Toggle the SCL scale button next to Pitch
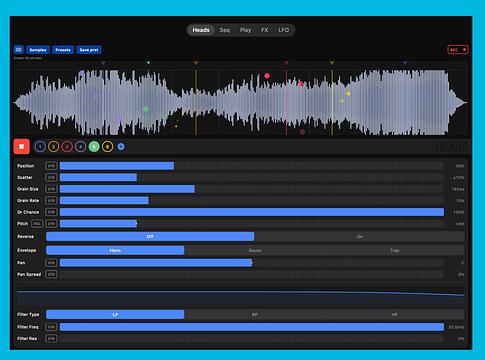The width and height of the screenshot is (485, 360). tap(37, 224)
